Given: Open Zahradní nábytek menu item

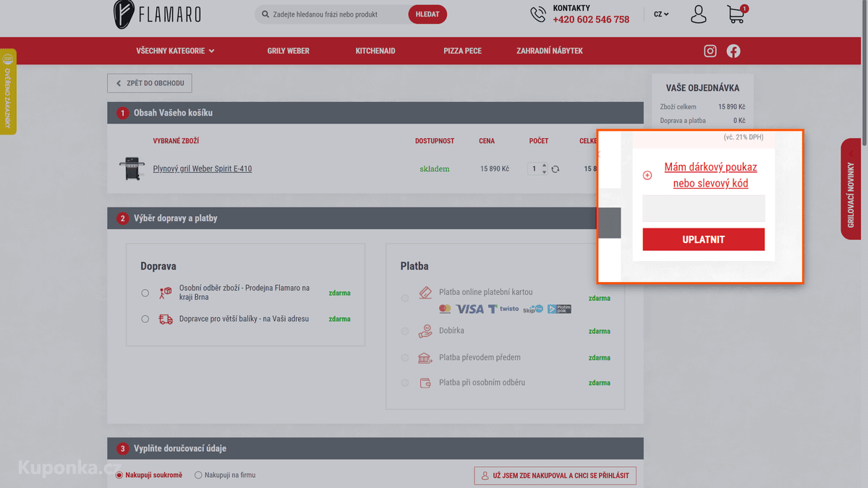Looking at the screenshot, I should coord(550,51).
